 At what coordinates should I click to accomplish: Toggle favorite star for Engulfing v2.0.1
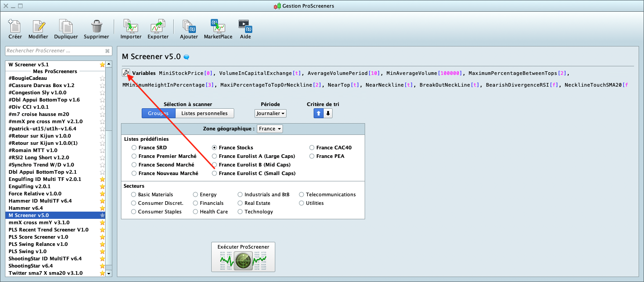(x=102, y=186)
